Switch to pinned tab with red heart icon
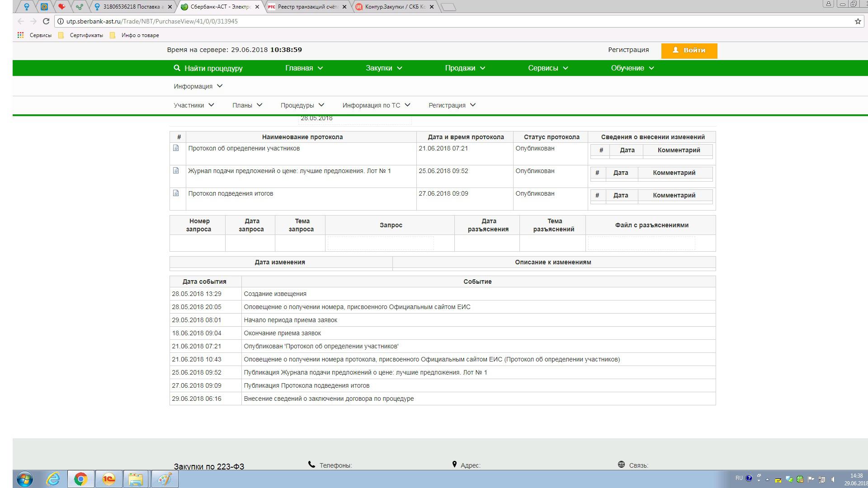The width and height of the screenshot is (868, 488). click(x=62, y=7)
